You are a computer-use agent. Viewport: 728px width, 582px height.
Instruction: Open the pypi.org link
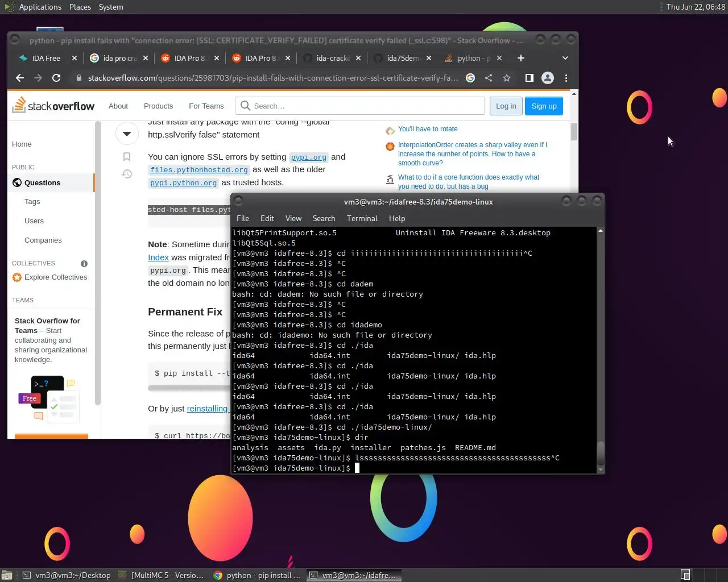click(x=309, y=157)
